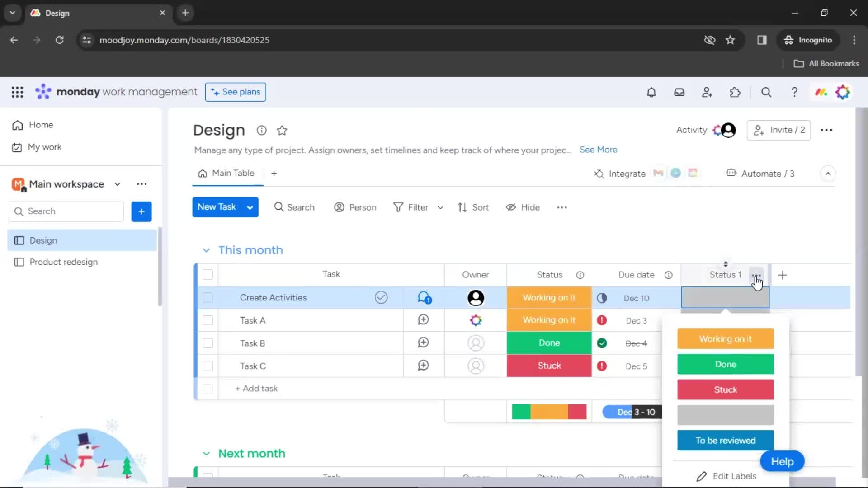Viewport: 868px width, 488px height.
Task: Click the done checkmark icon for Task B
Action: pos(602,343)
